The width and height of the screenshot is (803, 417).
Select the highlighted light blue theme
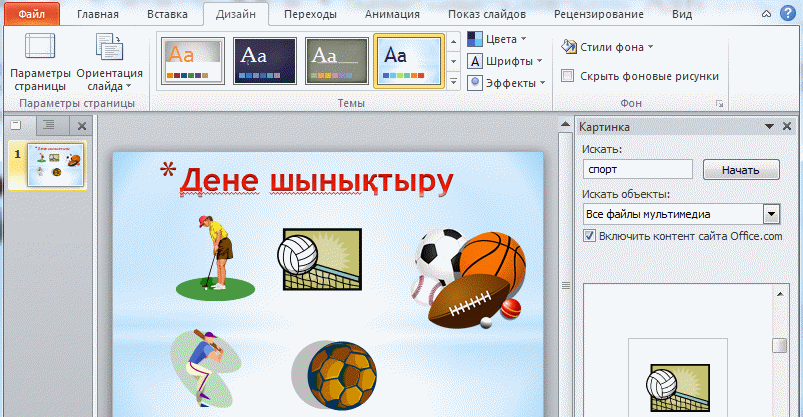[409, 61]
